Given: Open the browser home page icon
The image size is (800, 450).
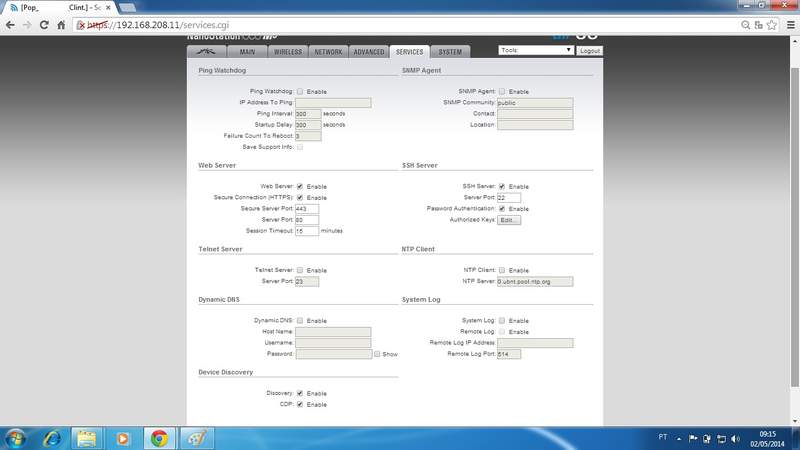Looking at the screenshot, I should point(61,25).
